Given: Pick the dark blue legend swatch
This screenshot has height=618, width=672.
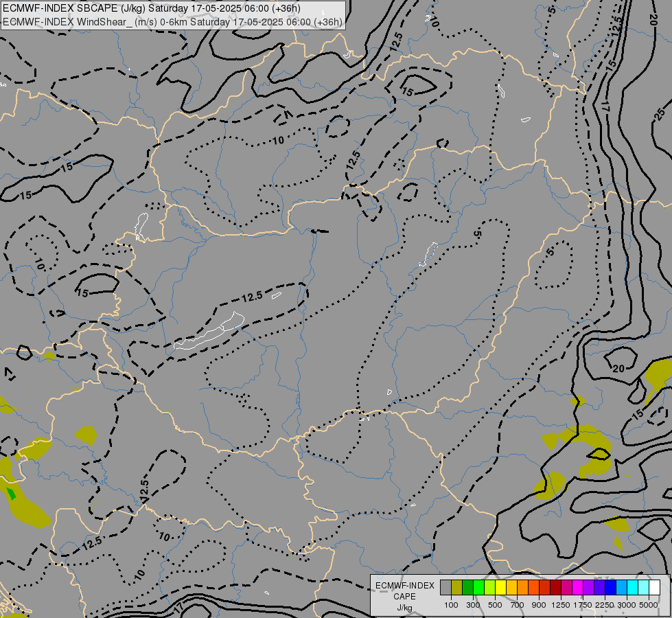Looking at the screenshot, I should coord(611,587).
